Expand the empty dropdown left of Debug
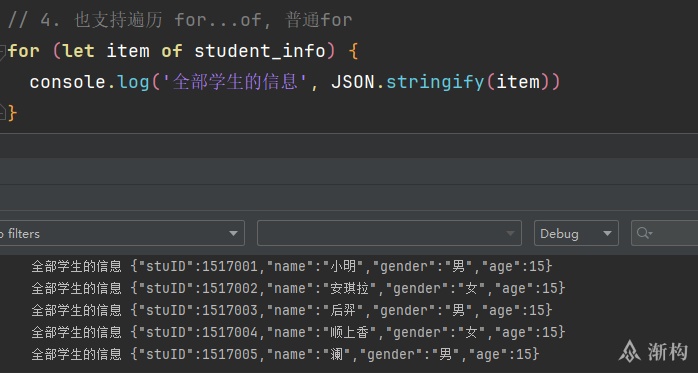Image resolution: width=698 pixels, height=373 pixels. (389, 233)
